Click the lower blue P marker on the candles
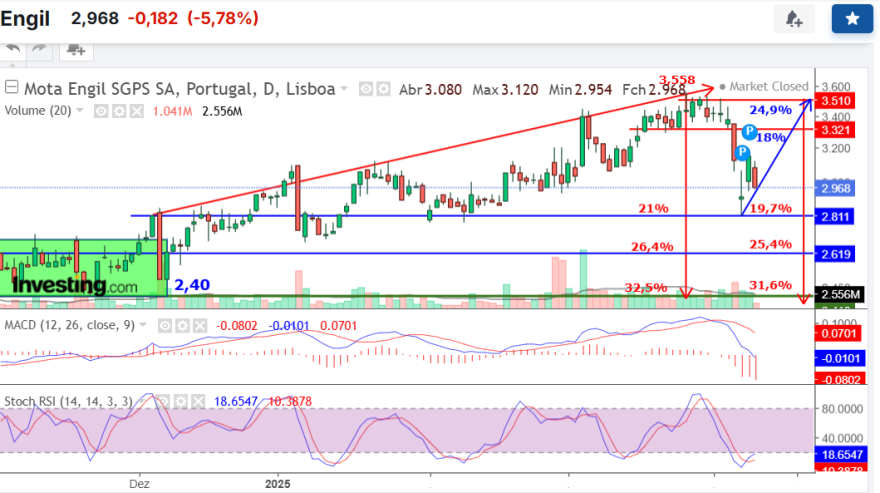 (x=742, y=152)
